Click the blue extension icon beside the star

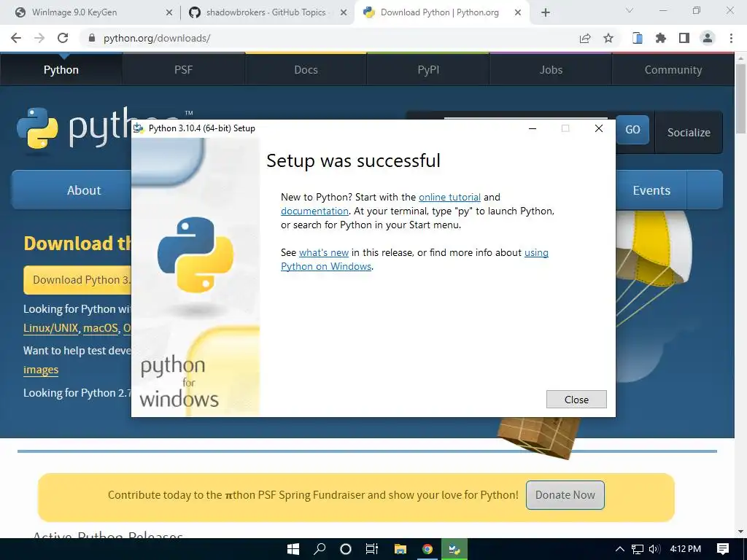638,38
